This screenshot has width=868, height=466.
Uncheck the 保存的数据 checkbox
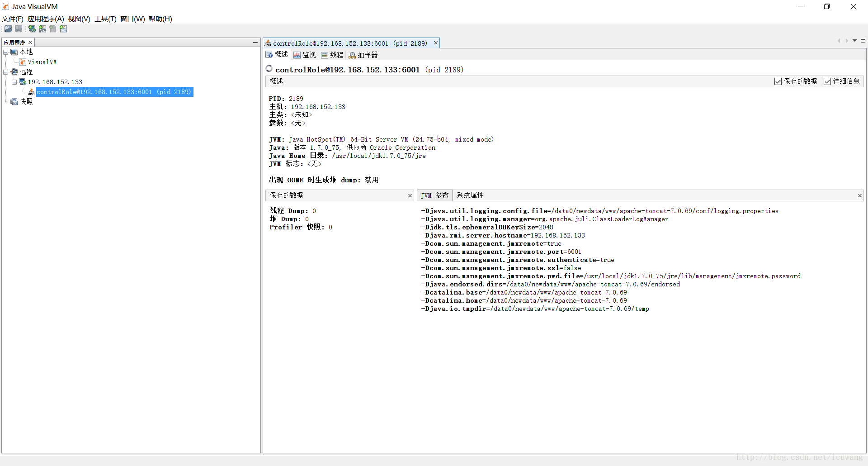click(778, 81)
